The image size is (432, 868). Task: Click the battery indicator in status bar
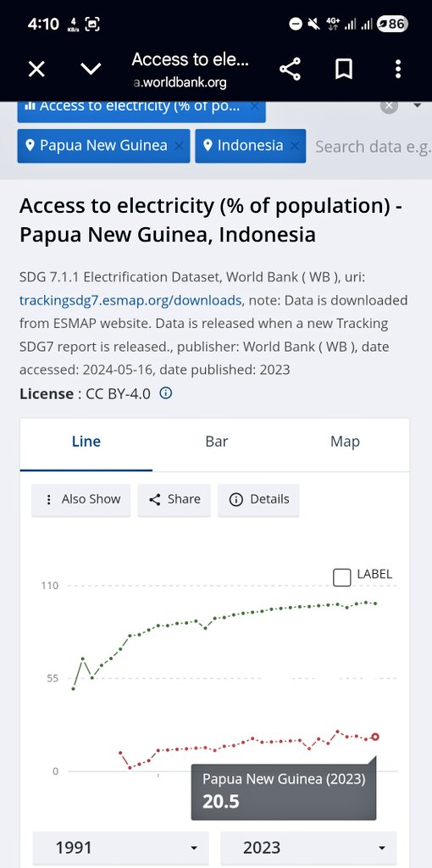(x=391, y=24)
